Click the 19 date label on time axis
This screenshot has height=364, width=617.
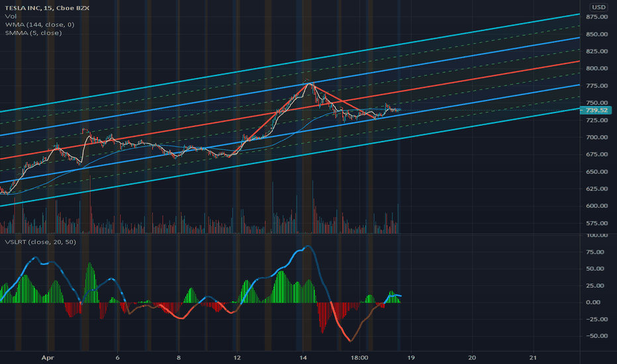pos(411,357)
